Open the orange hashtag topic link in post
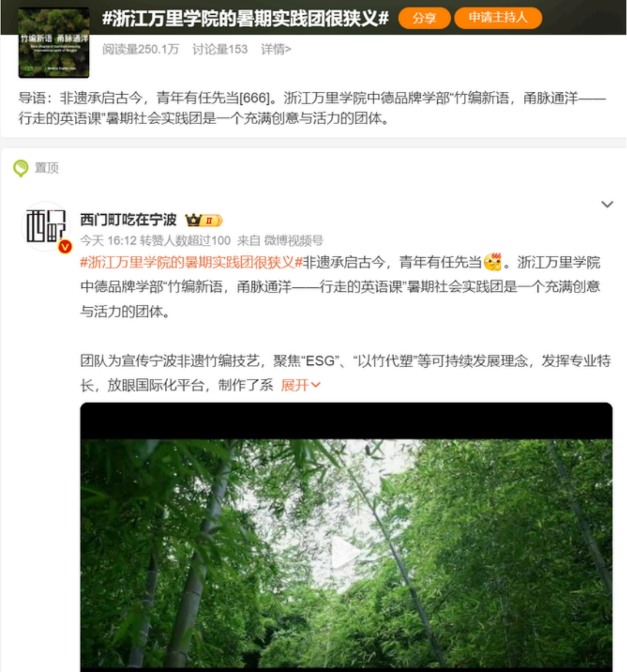This screenshot has width=627, height=672. coord(191,262)
